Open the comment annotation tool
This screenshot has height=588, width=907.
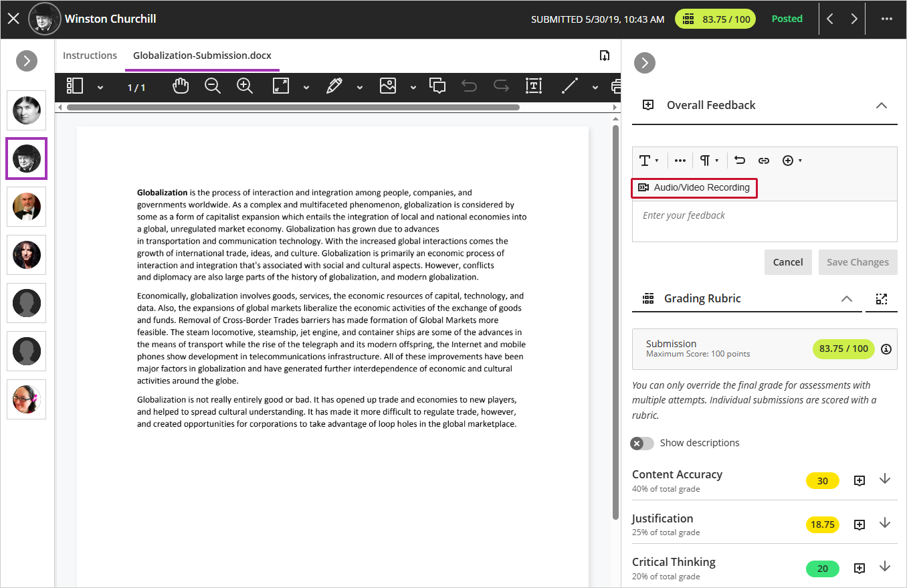(437, 86)
